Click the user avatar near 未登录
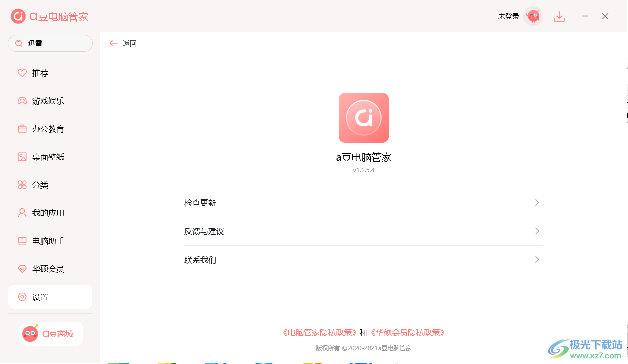Screen dimensions: 628x364 coord(533,16)
